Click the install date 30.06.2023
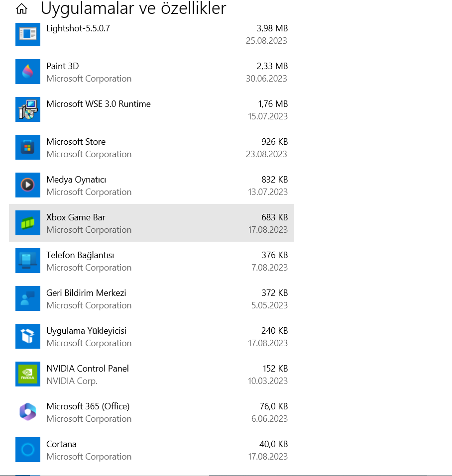Viewport: 452px width, 476px height. pyautogui.click(x=266, y=78)
